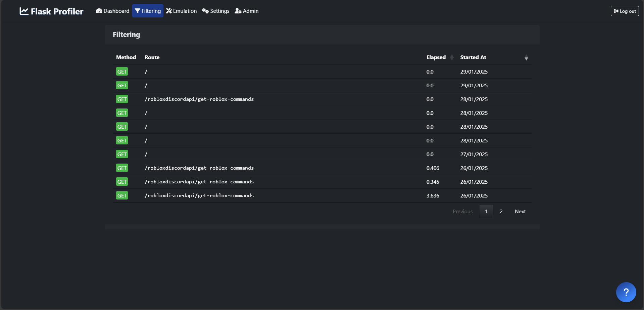Select the request with elapsed 0.406
This screenshot has height=310, width=644.
click(x=322, y=168)
